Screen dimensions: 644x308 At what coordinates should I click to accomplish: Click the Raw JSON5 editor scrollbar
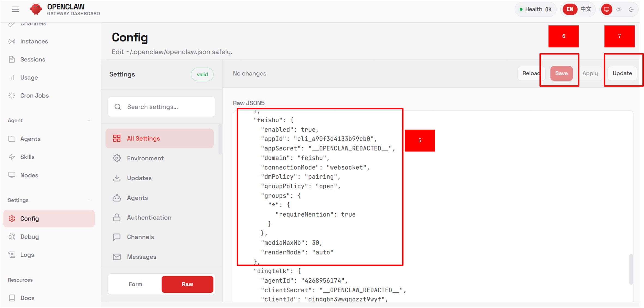[x=631, y=269]
